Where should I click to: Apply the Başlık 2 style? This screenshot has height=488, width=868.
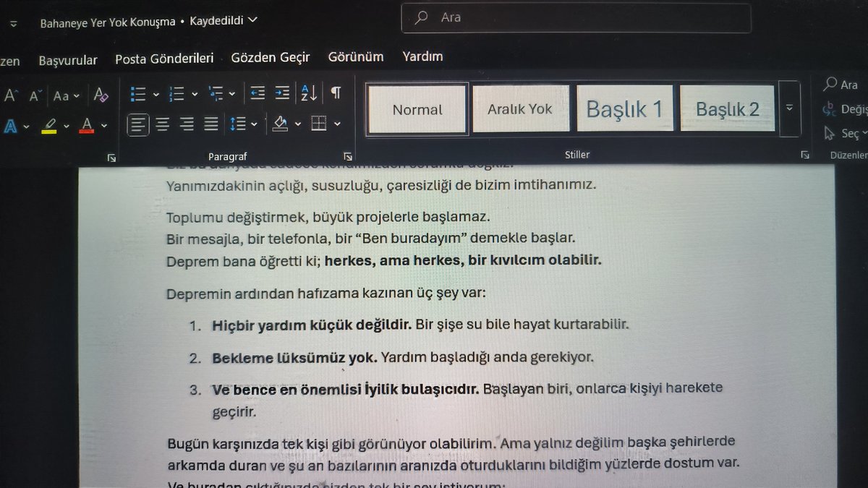pos(727,108)
